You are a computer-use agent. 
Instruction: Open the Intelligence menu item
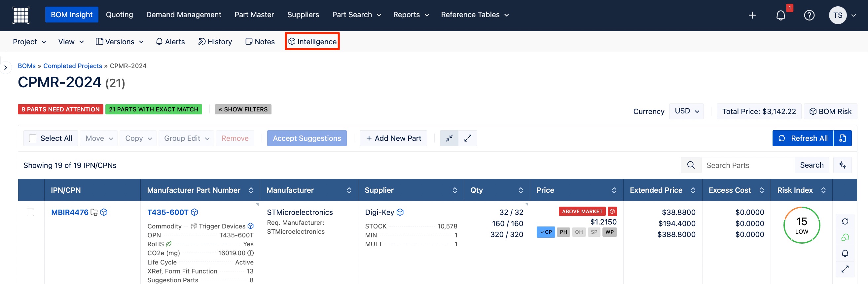pos(312,41)
